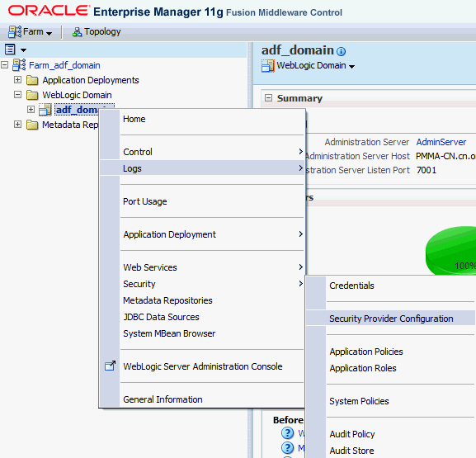
Task: Collapse the Summary section
Action: (268, 98)
